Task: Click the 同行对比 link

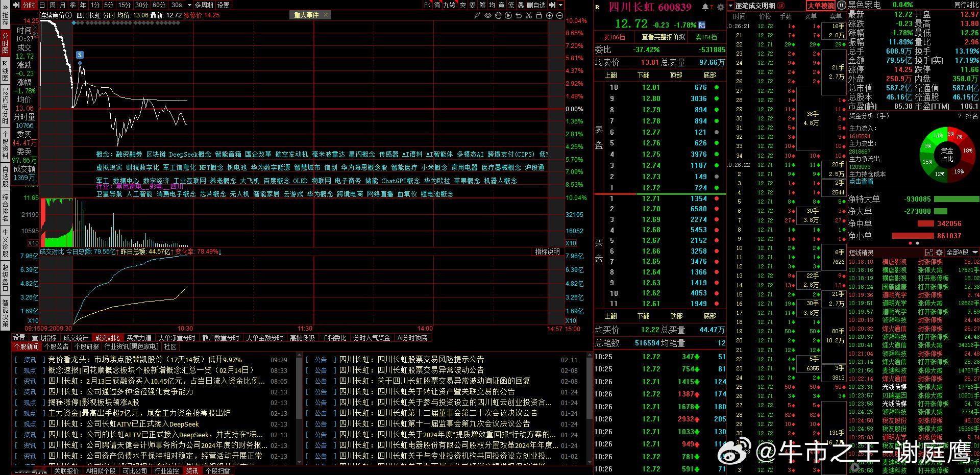Action: 967,5
